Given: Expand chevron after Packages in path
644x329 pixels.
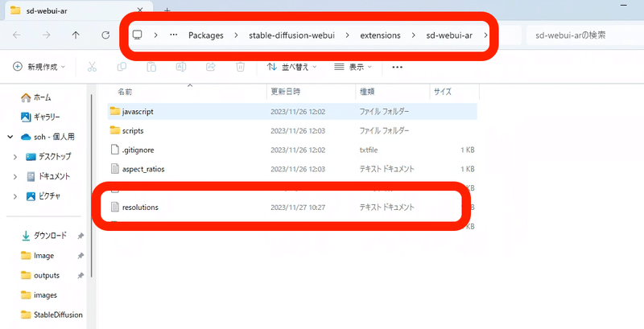Looking at the screenshot, I should 236,35.
